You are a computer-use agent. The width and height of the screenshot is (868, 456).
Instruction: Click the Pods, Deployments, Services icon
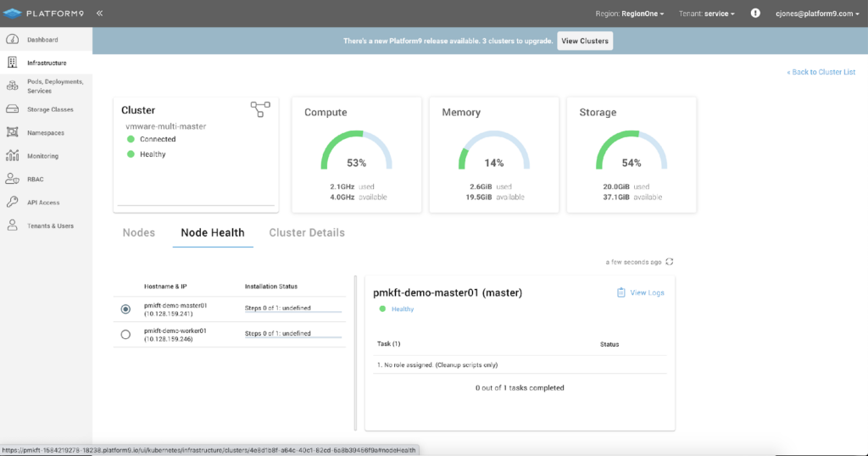(x=12, y=86)
